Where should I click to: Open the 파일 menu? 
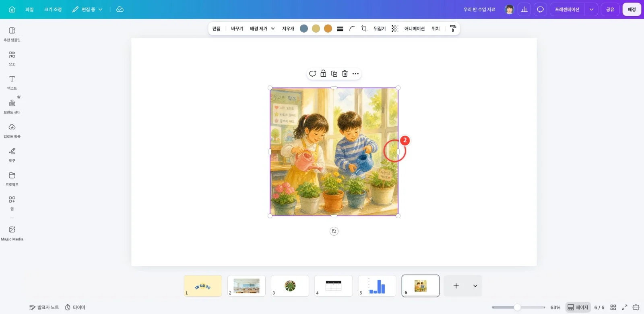[x=29, y=9]
